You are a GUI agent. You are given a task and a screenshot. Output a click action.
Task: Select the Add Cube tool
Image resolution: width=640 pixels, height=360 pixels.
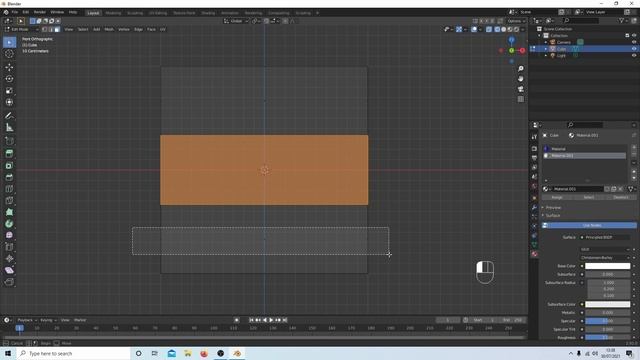(x=9, y=141)
